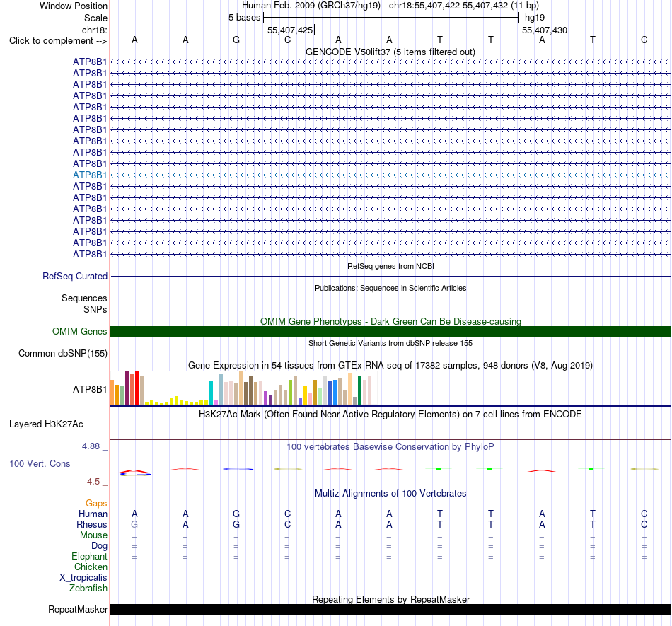Image resolution: width=672 pixels, height=626 pixels.
Task: Click the Window Position track label
Action: 74,6
